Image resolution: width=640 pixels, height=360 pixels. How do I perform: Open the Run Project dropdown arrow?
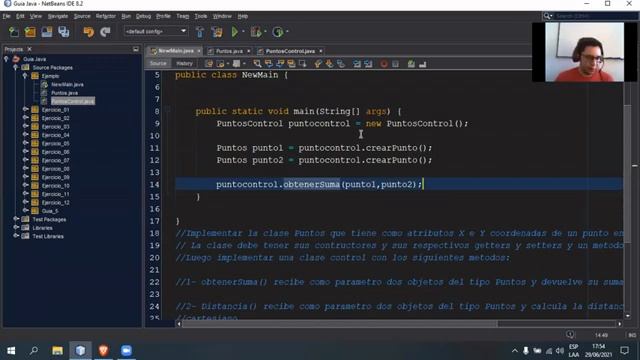(x=243, y=32)
